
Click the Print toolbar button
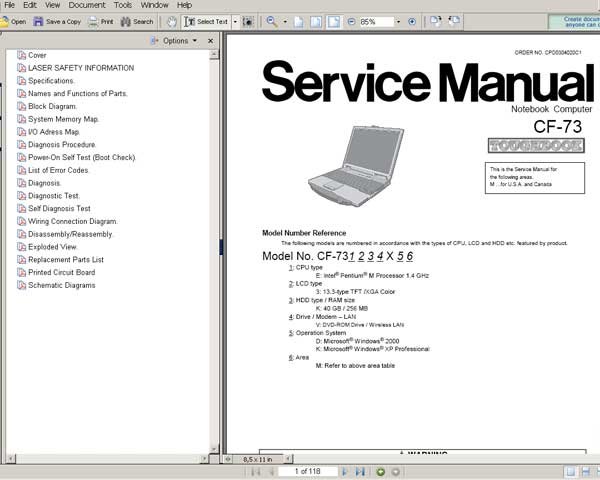point(101,22)
